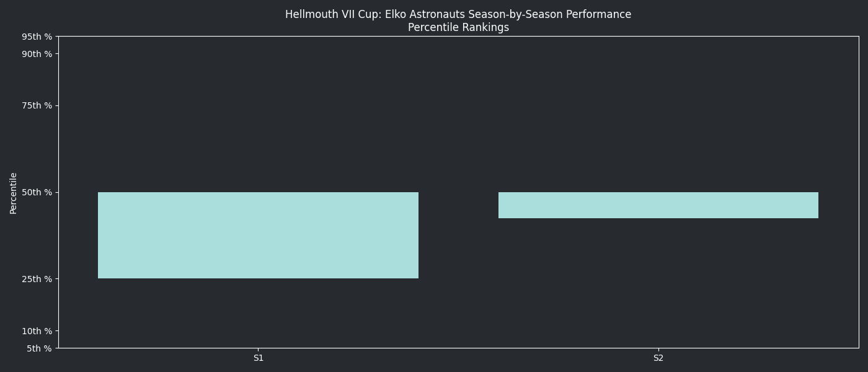Select the S2 x-axis label
Image resolution: width=868 pixels, height=372 pixels.
pos(658,358)
